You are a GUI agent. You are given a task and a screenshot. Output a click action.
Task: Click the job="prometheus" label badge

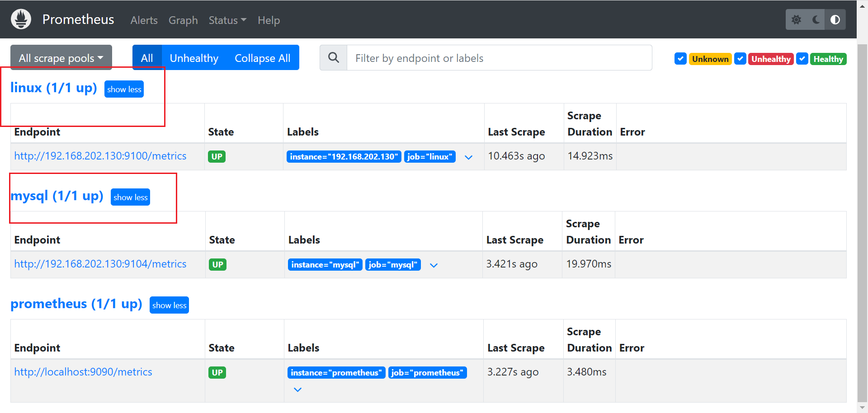(427, 373)
